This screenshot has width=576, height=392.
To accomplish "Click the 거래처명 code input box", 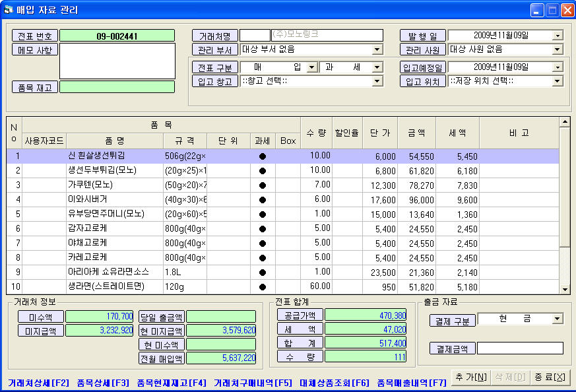I will click(x=255, y=36).
